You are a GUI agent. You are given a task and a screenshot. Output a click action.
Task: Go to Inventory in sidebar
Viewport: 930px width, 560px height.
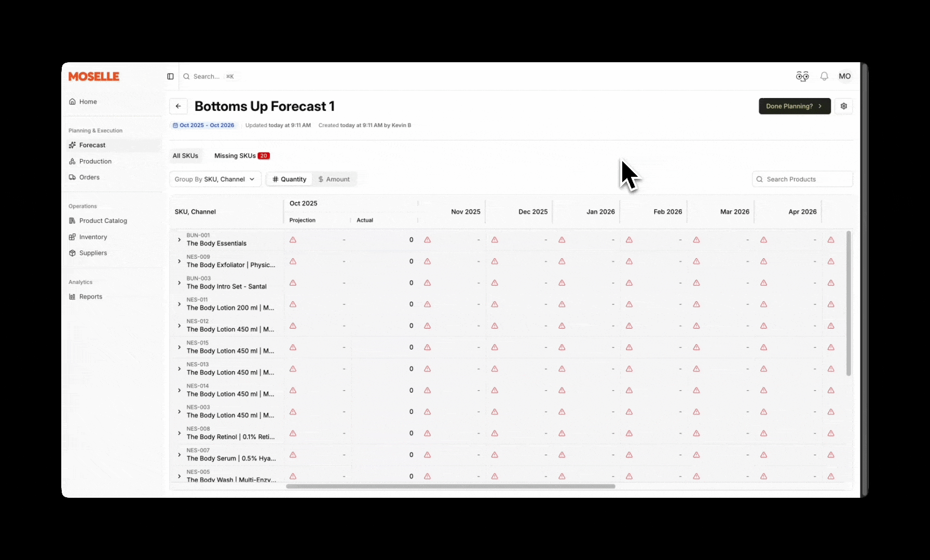pyautogui.click(x=93, y=237)
